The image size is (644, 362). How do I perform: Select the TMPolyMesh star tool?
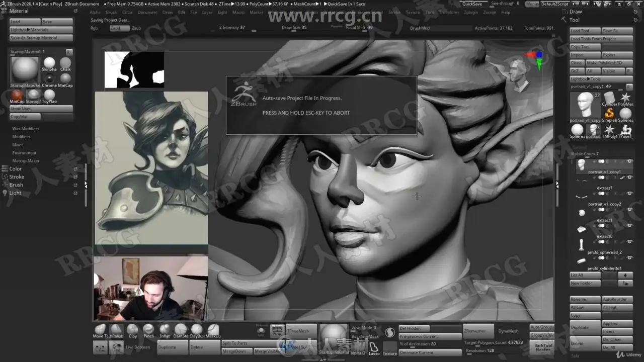609,131
